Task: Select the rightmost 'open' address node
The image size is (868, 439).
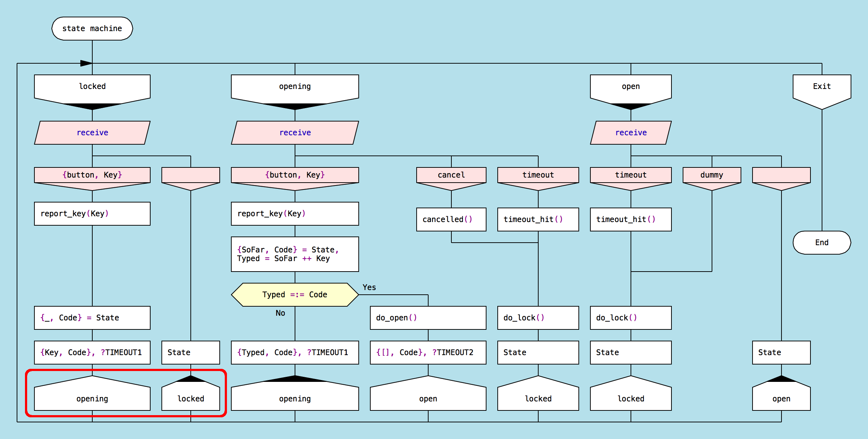Action: (781, 398)
